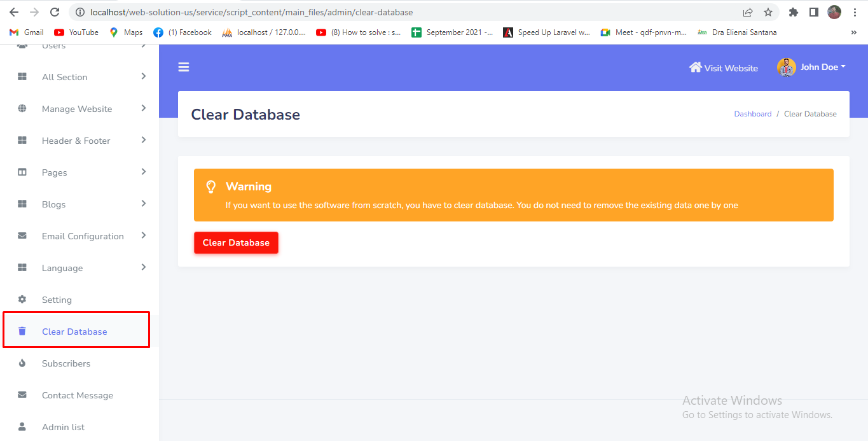The image size is (868, 441).
Task: Click the envelope icon for Contact Message
Action: pyautogui.click(x=22, y=395)
